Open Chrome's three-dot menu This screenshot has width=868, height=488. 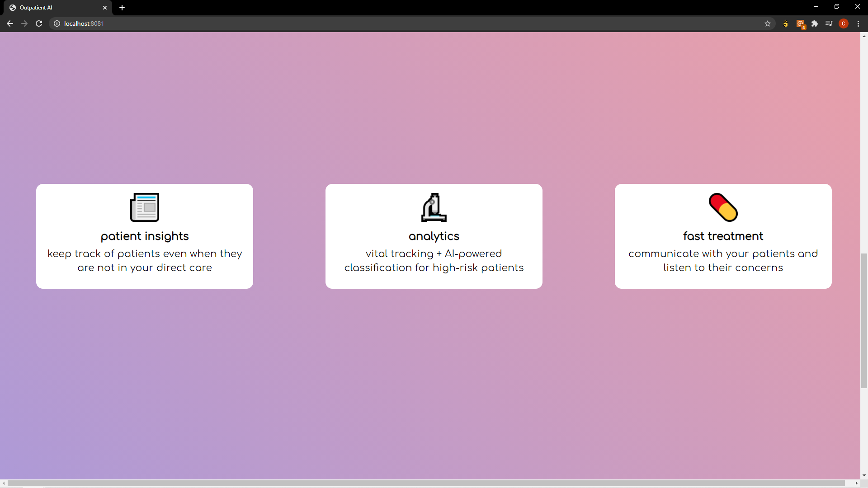tap(859, 23)
